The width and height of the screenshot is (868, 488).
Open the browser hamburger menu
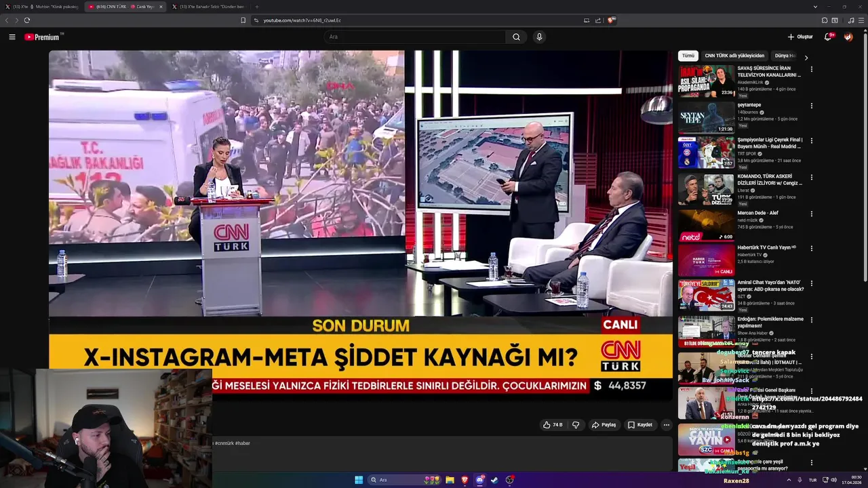(862, 20)
